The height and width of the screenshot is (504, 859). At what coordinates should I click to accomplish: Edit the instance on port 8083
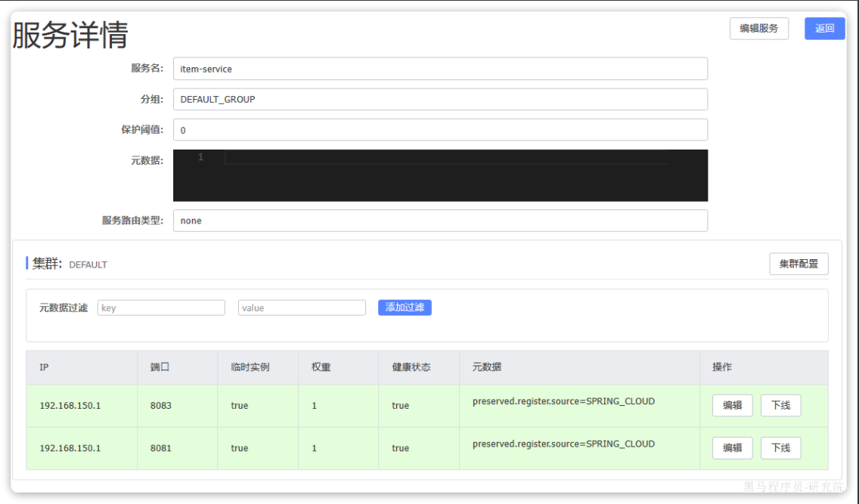tap(732, 406)
